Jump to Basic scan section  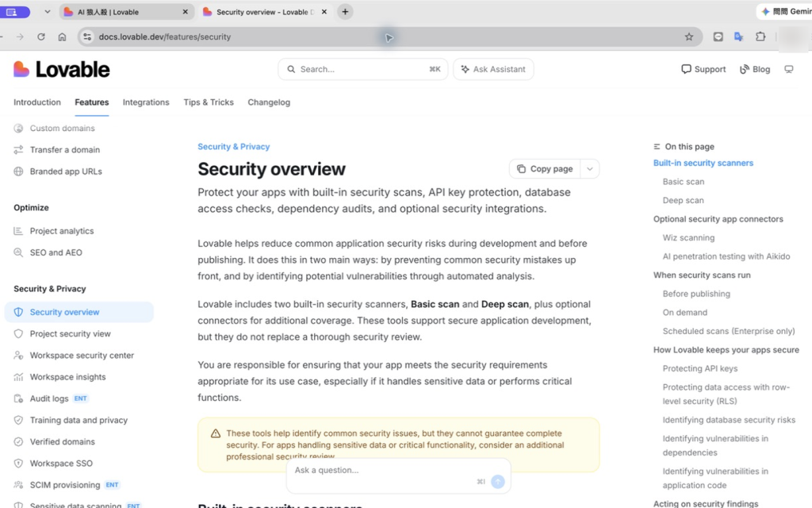click(x=684, y=182)
